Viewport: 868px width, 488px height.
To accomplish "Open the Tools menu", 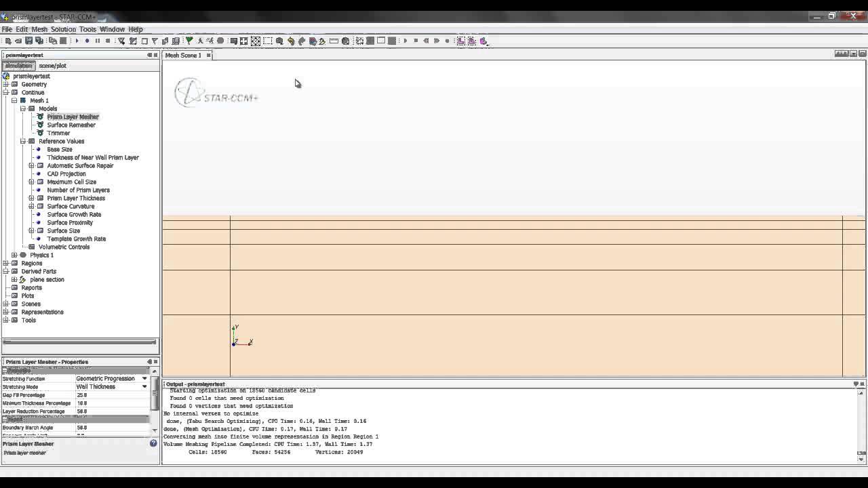I will click(87, 29).
